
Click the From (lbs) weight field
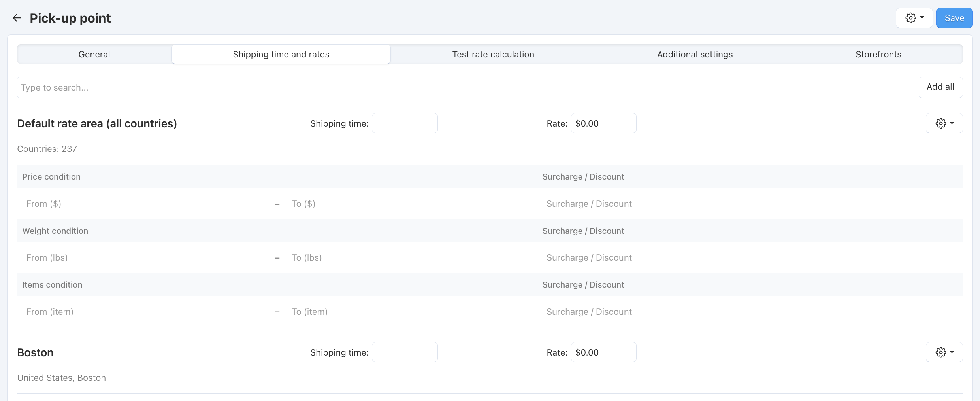click(146, 257)
